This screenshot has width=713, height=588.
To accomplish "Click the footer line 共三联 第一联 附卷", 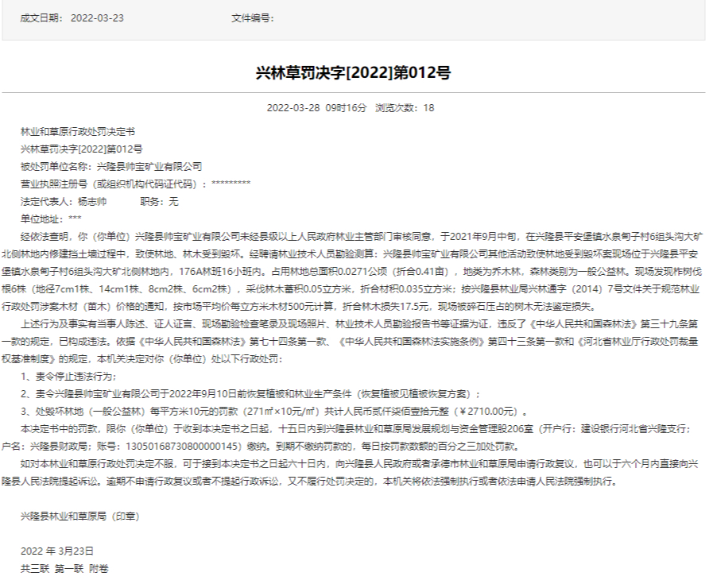I will click(x=64, y=568).
